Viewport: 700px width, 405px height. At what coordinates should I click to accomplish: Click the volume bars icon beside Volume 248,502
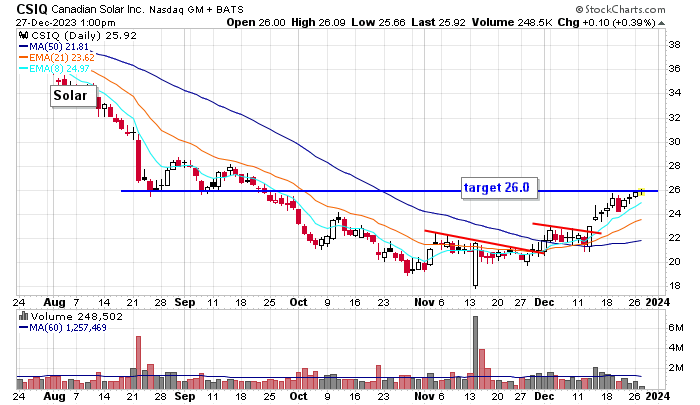pyautogui.click(x=23, y=316)
